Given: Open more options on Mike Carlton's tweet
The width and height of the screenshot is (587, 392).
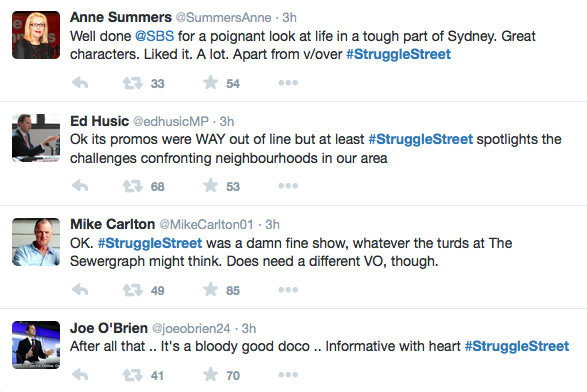Looking at the screenshot, I should point(288,289).
